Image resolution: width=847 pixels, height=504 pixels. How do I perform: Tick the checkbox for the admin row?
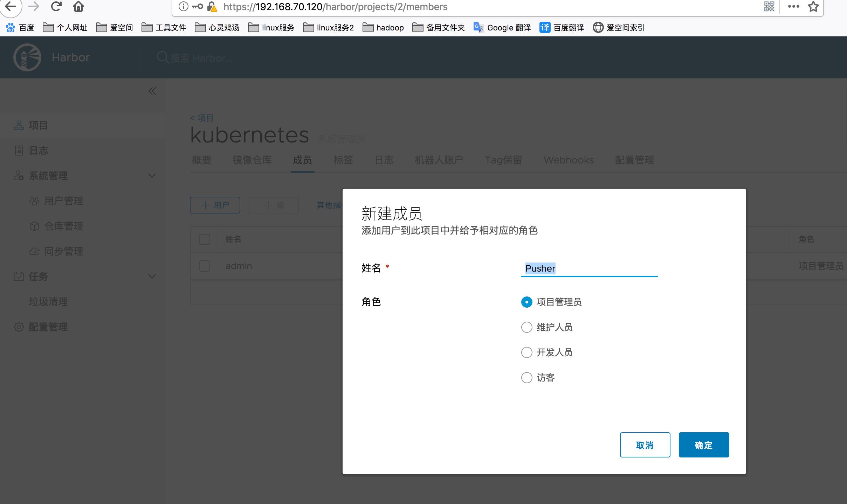pos(205,266)
